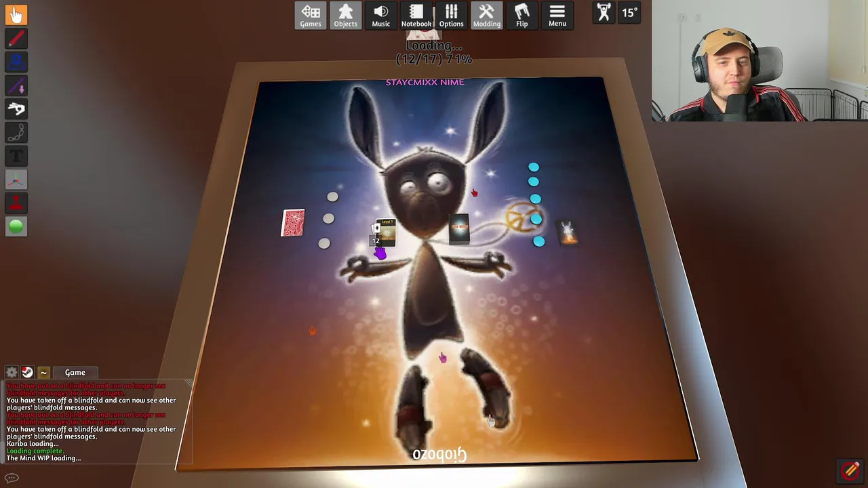This screenshot has height=488, width=868.
Task: Click the weightlifter scale icon
Action: coord(604,12)
